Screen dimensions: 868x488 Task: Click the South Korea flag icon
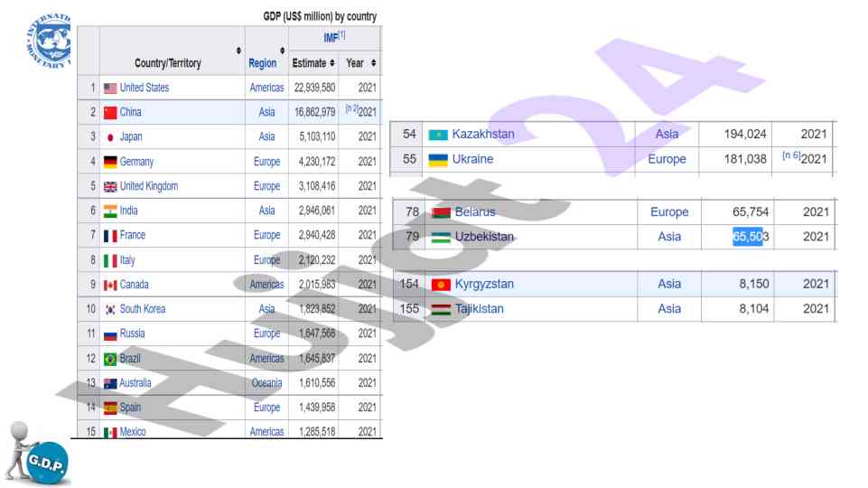[x=110, y=309]
